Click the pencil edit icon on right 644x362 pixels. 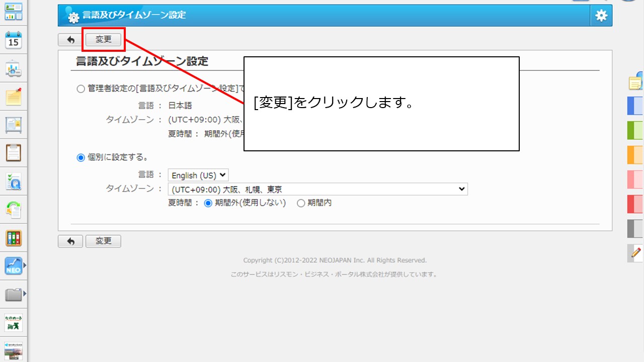(636, 252)
